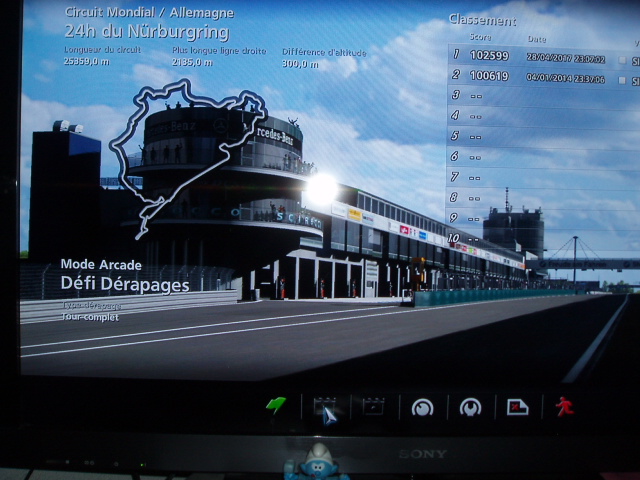Viewport: 640px width, 480px height.
Task: Click the 24h du Nürburgring title
Action: [x=139, y=32]
